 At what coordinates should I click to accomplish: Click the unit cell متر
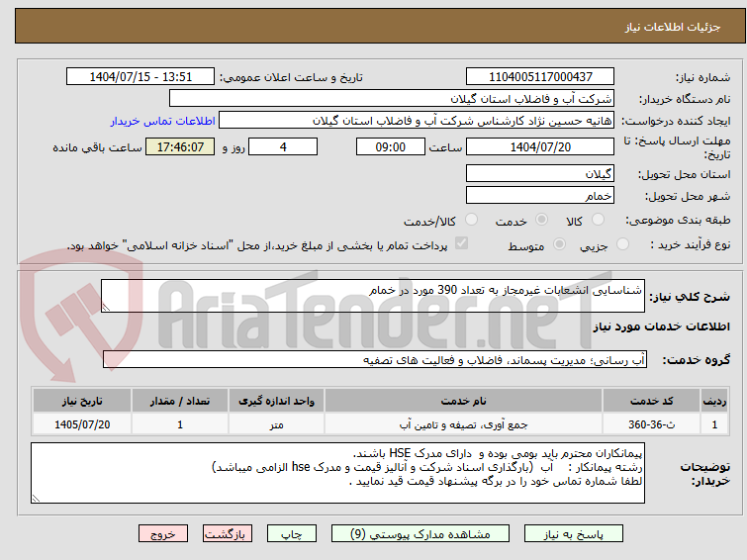(x=276, y=424)
